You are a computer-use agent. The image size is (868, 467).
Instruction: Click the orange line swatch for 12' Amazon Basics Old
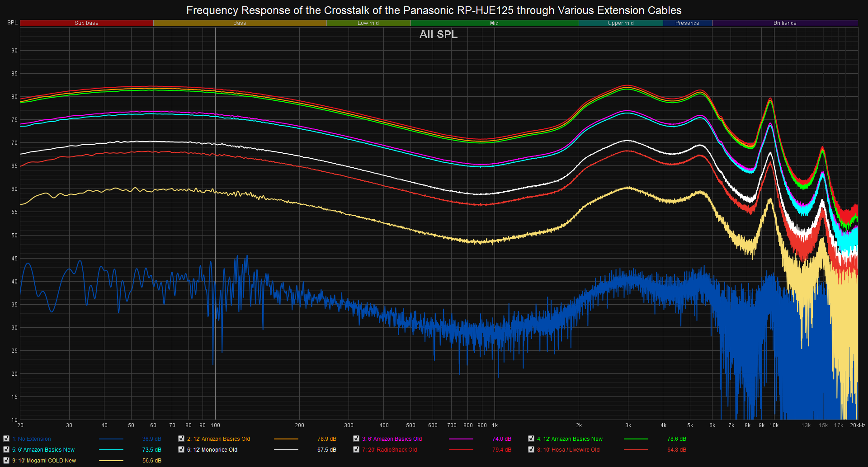tap(286, 439)
